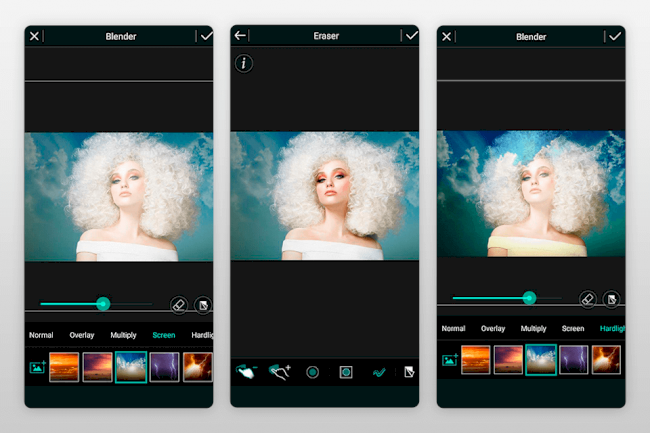Image resolution: width=650 pixels, height=433 pixels.
Task: Pick the lightning thumbnail in left screen
Action: tap(164, 367)
